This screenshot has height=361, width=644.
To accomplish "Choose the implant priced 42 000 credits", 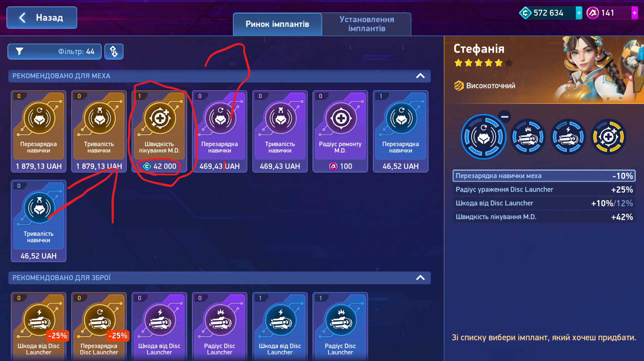I will tap(159, 131).
